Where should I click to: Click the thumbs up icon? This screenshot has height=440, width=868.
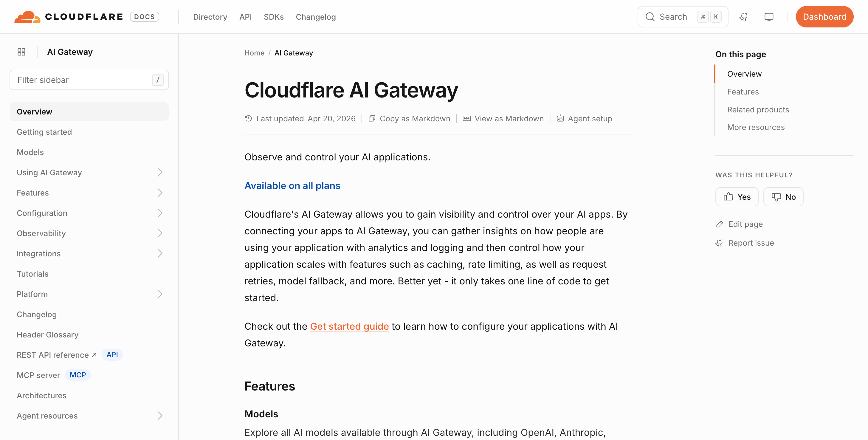click(728, 197)
